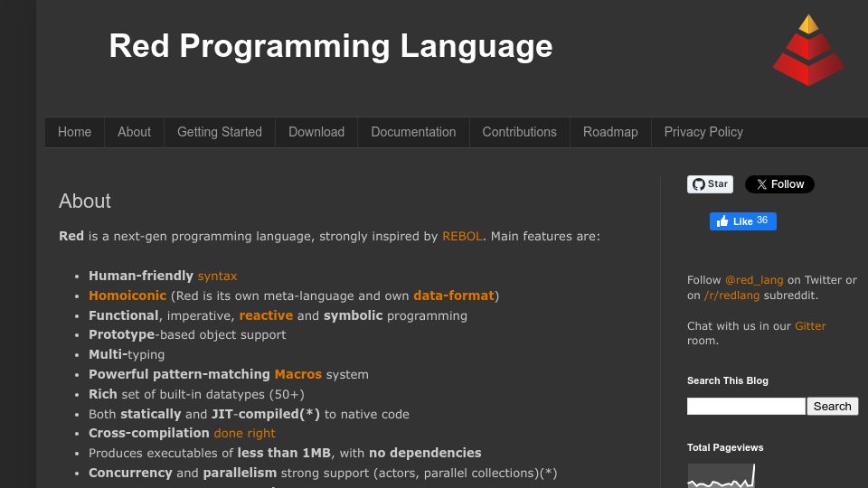Open the Macros link
This screenshot has height=488, width=868.
tap(297, 374)
